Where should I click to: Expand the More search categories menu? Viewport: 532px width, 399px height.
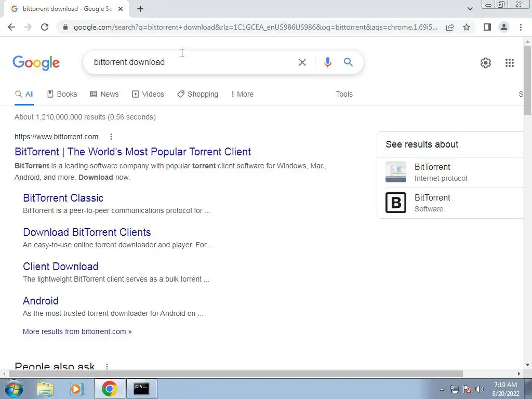(242, 94)
